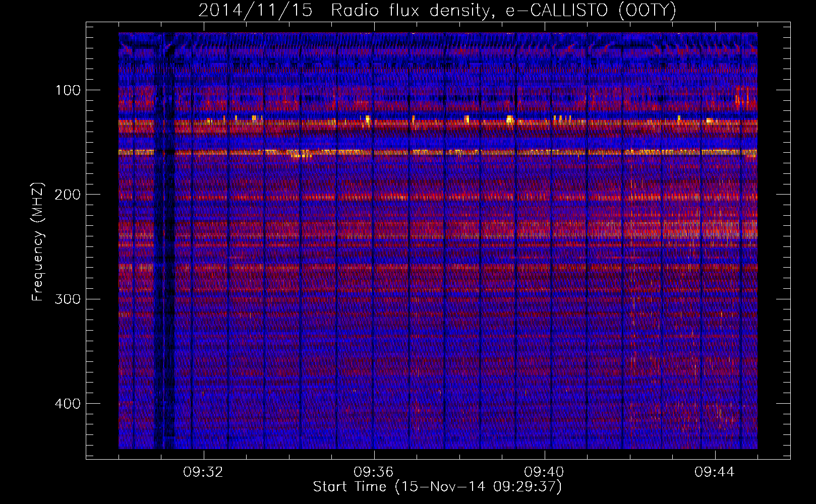Viewport: 816px width, 504px height.
Task: Click the plot title "2014/11/15 Radio flux density, e-CALLISTO (OOTY)"
Action: pyautogui.click(x=437, y=10)
